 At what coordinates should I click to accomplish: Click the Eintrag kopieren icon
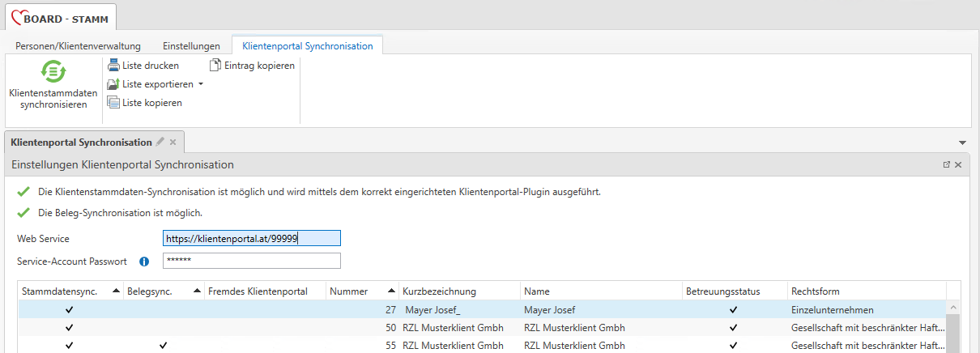[215, 66]
